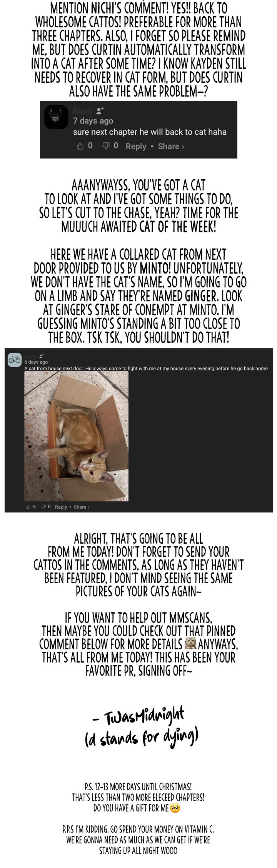Like Nichi's comment with thumbs up
Image resolution: width=277 pixels, height=868 pixels.
[x=80, y=146]
